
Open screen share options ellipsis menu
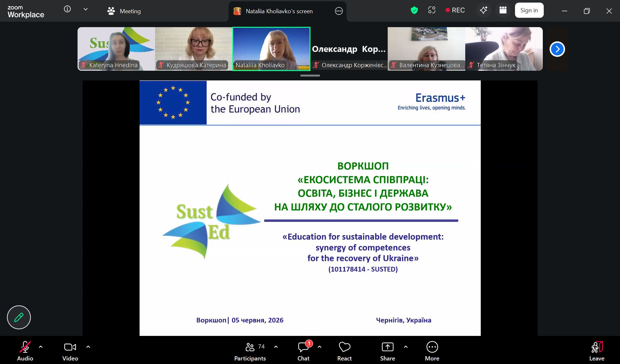coord(339,11)
